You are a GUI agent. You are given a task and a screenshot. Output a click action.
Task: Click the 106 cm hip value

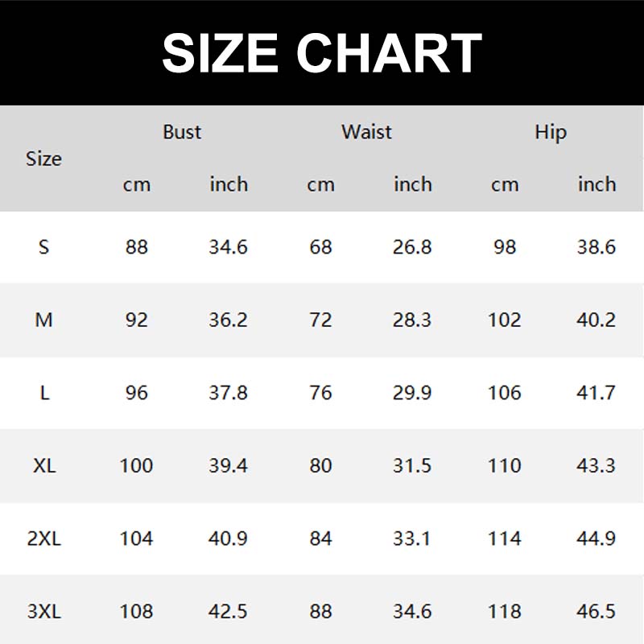pyautogui.click(x=505, y=393)
